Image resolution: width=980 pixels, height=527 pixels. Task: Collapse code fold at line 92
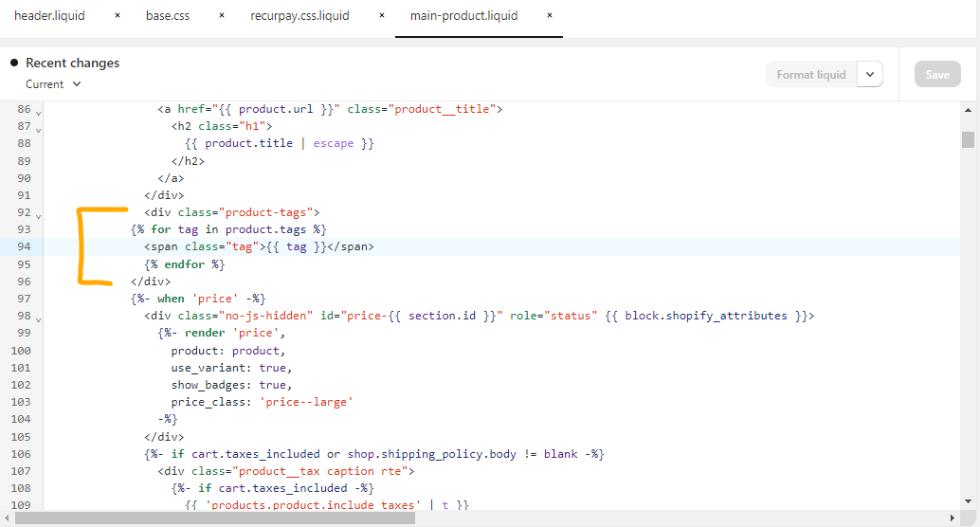click(x=39, y=216)
